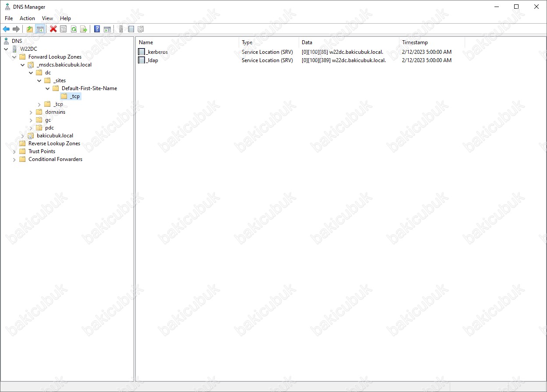Go back with the blue Back arrow

tap(6, 29)
